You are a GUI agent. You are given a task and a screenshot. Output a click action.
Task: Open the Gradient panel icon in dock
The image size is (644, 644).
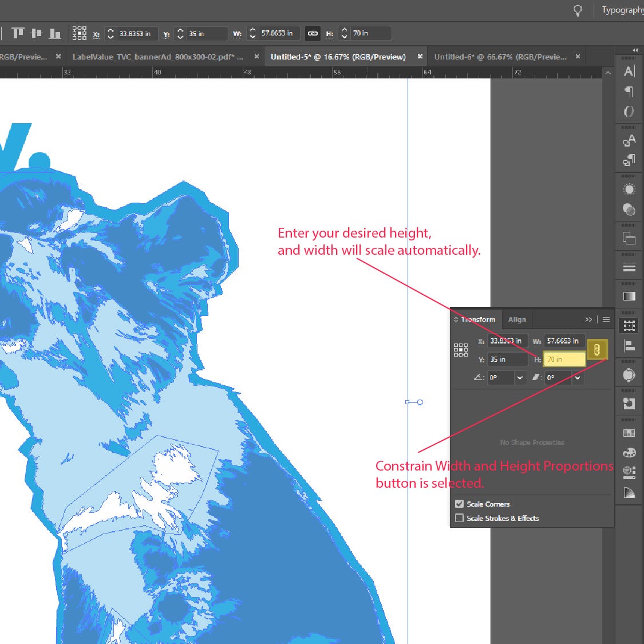[629, 296]
